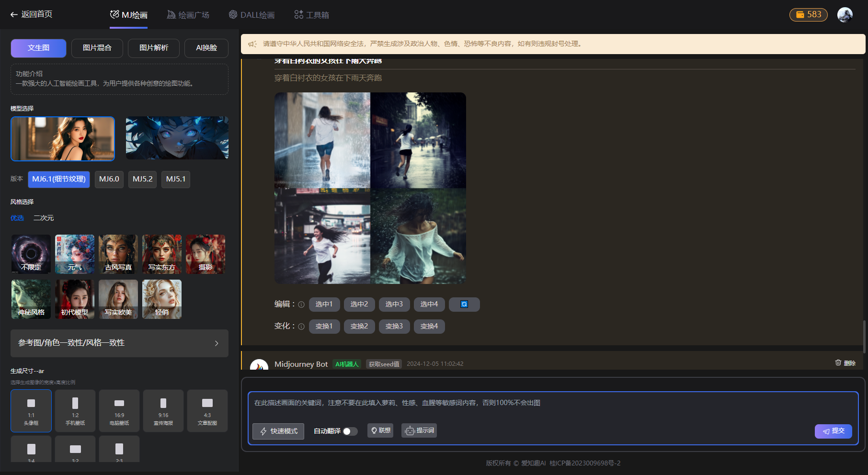Click the chat area vertical scrollbar
This screenshot has width=868, height=475.
point(864,337)
